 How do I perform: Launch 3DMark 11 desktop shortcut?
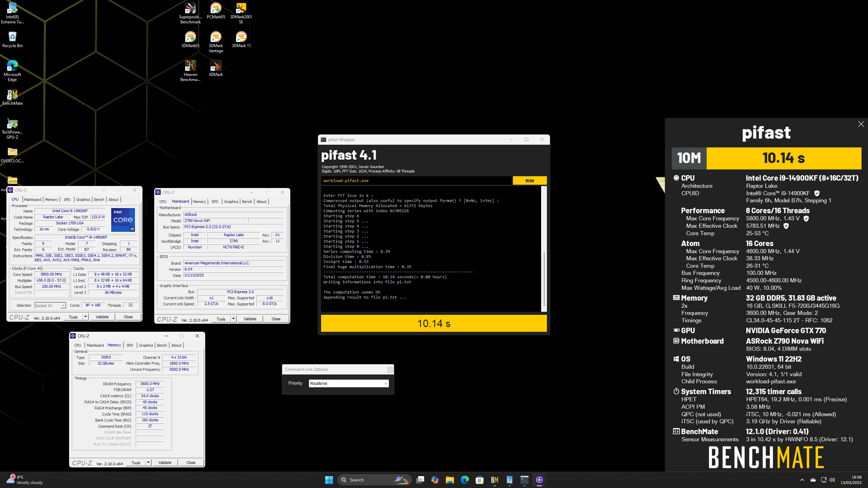241,40
